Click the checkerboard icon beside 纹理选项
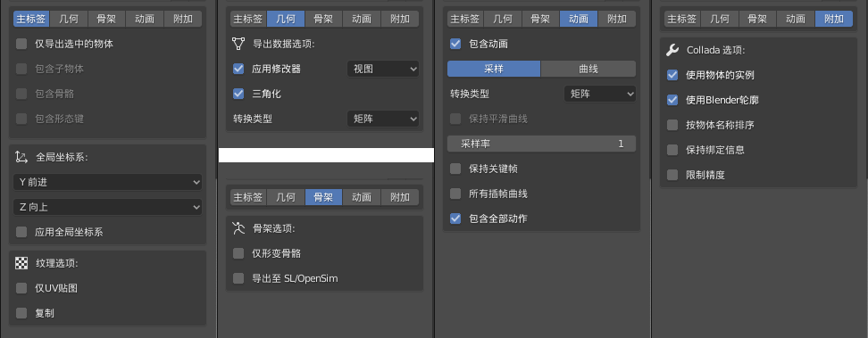Screen dimensions: 868x338 [21, 263]
